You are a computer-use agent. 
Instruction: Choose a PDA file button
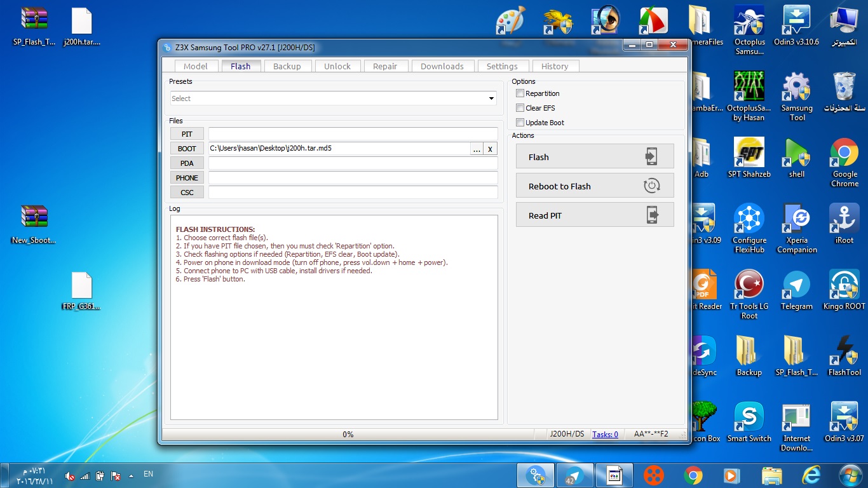pyautogui.click(x=187, y=163)
